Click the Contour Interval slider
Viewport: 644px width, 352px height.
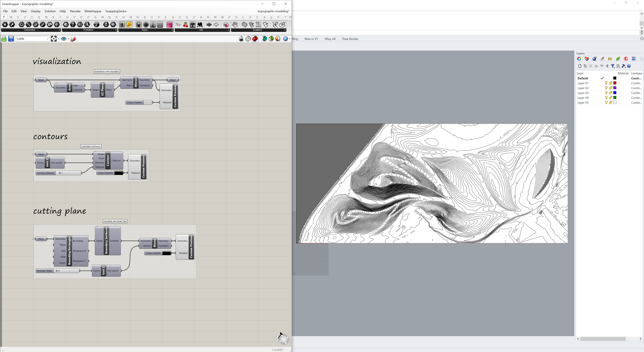(x=68, y=173)
